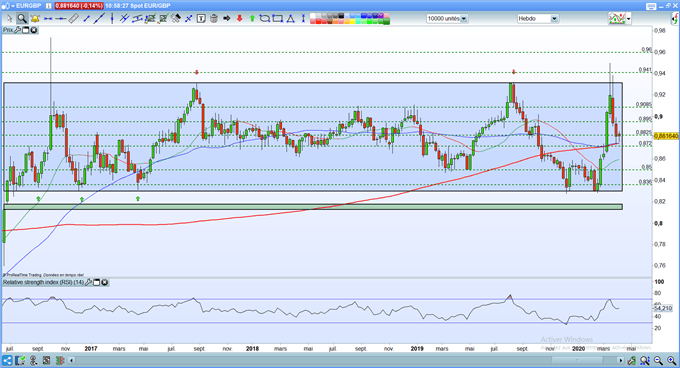Click the RSI value 54,210 label
This screenshot has width=680, height=368.
coord(663,308)
